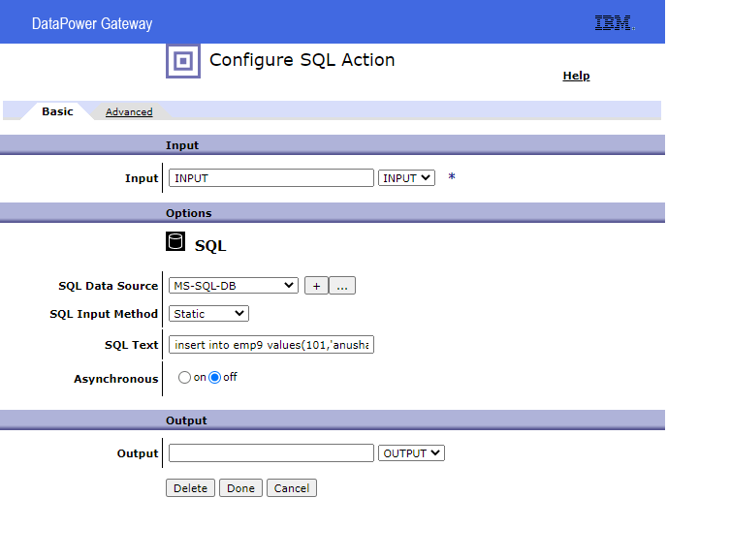Open the OUTPUT context dropdown
This screenshot has width=731, height=560.
(x=411, y=452)
